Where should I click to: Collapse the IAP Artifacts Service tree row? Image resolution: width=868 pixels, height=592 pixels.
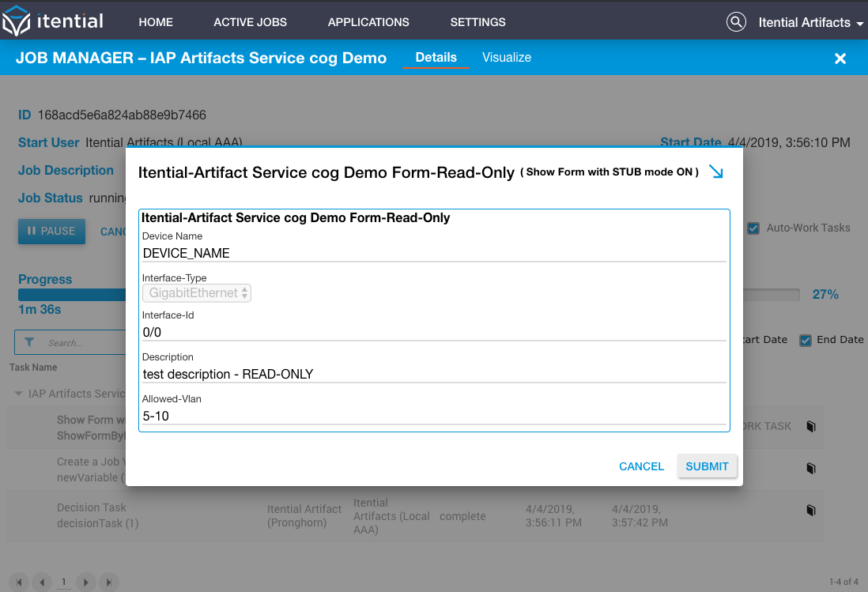[x=18, y=394]
